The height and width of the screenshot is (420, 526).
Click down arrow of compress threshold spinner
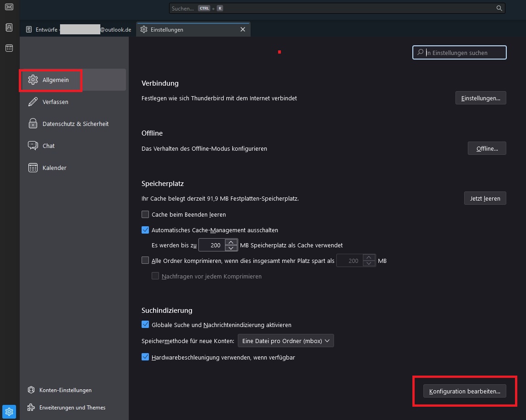(x=369, y=264)
